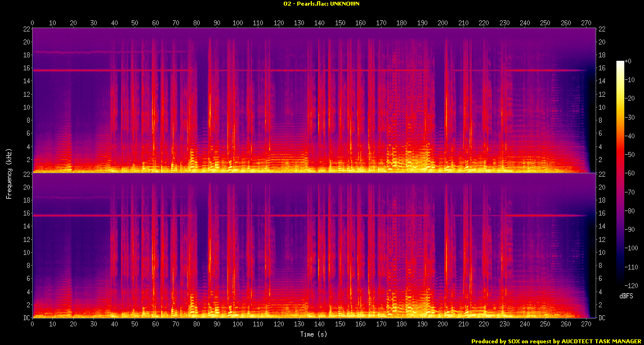Screen dimensions: 644x345
Task: Click the "Time (s)" axis label
Action: click(x=314, y=334)
